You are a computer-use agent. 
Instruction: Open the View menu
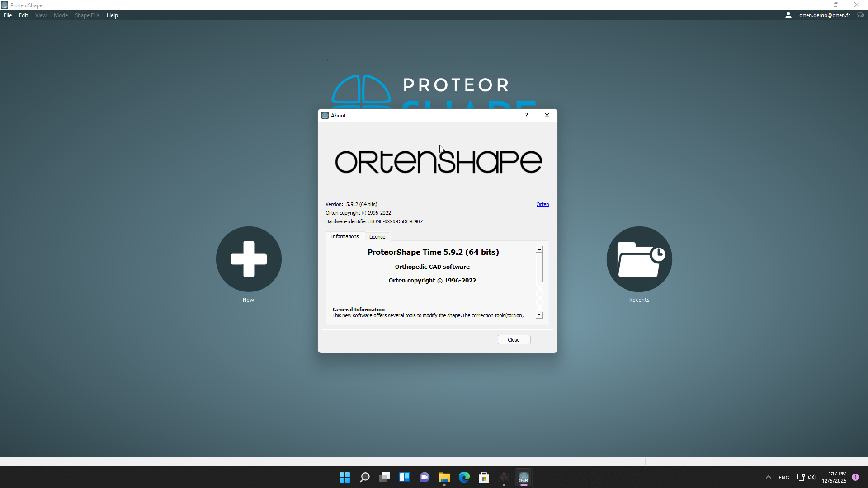point(41,15)
